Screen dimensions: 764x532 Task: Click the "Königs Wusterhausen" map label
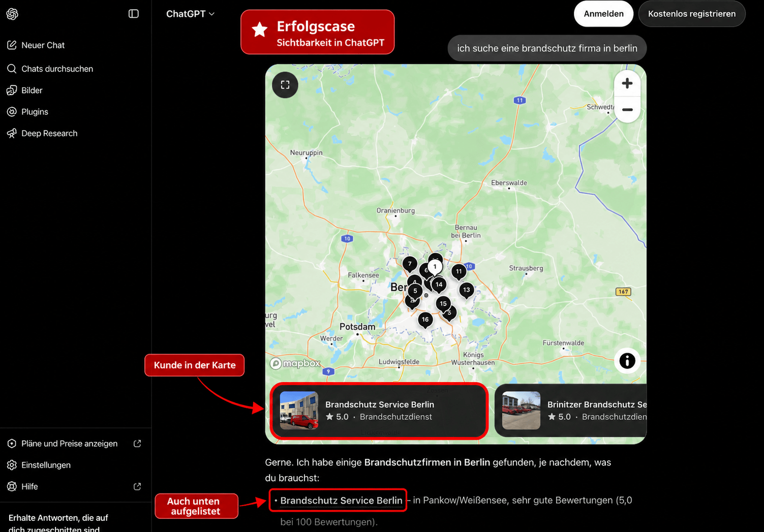(473, 359)
